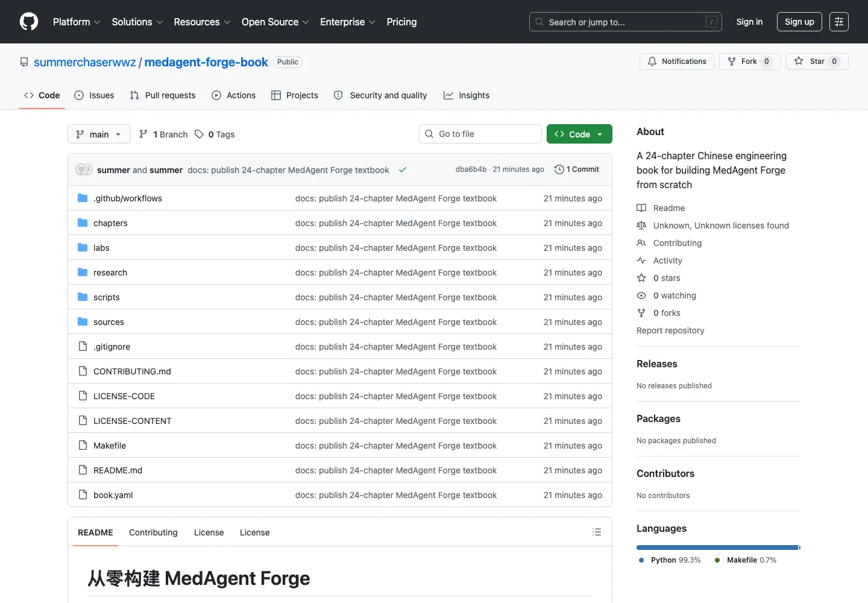
Task: Click Report repository link
Action: [x=670, y=330]
